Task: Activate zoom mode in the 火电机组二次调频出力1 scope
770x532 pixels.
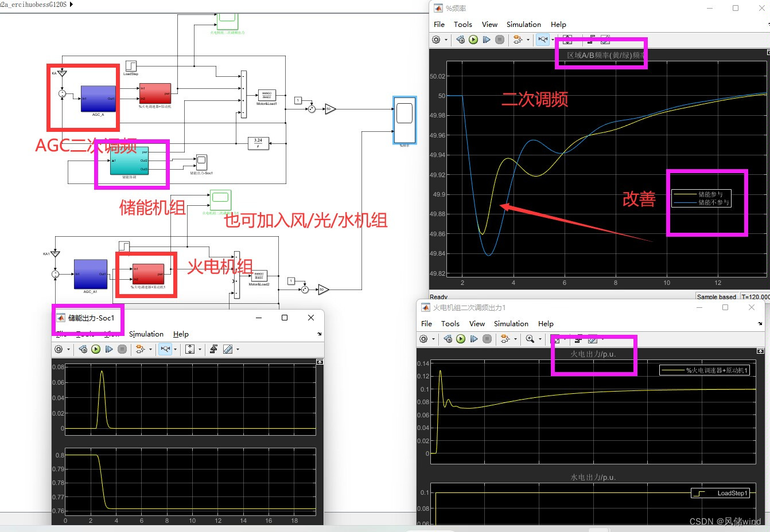Action: click(529, 339)
